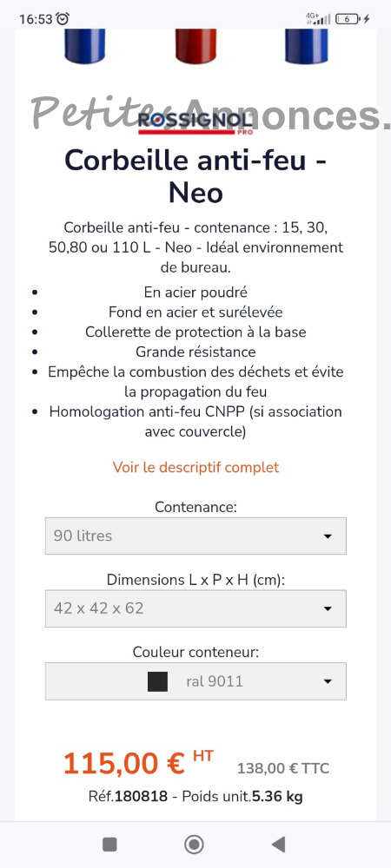The width and height of the screenshot is (391, 868).
Task: Tap the 4G signal strength icon
Action: pyautogui.click(x=319, y=19)
